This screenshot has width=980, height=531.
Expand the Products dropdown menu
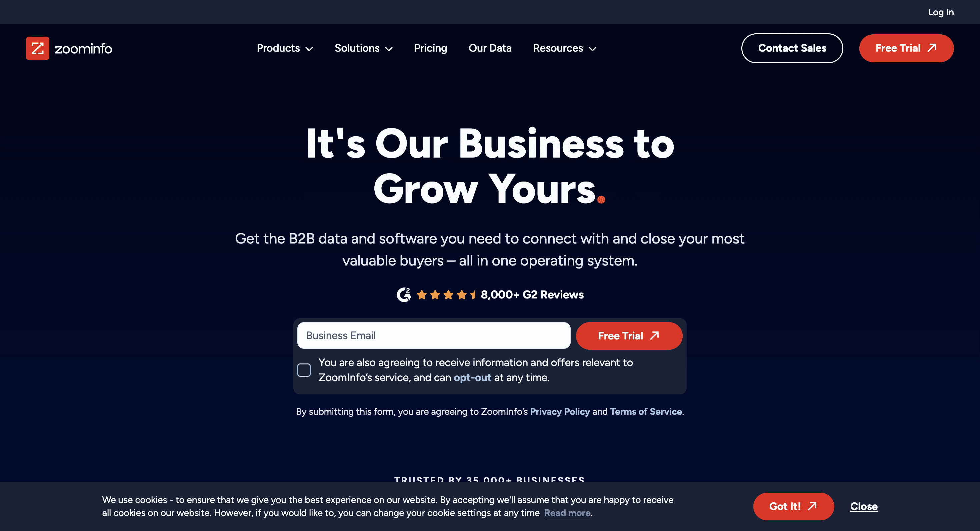285,48
